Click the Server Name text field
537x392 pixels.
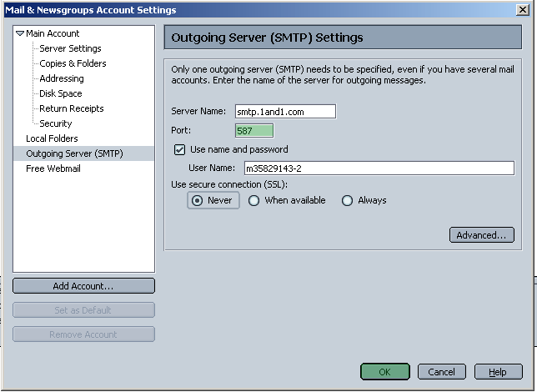[x=285, y=112]
